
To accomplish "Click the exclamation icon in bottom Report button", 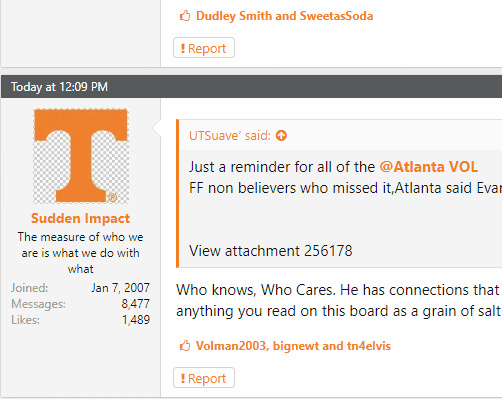I will point(183,378).
